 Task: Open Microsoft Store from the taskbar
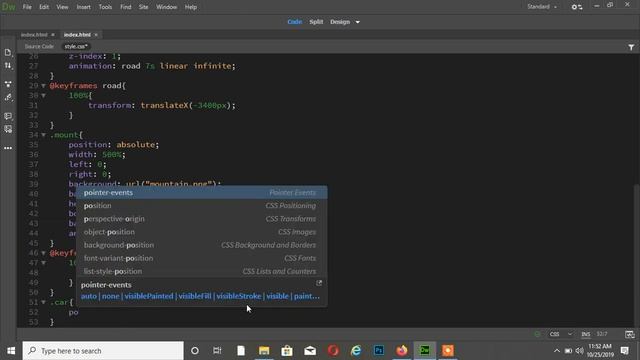287,351
